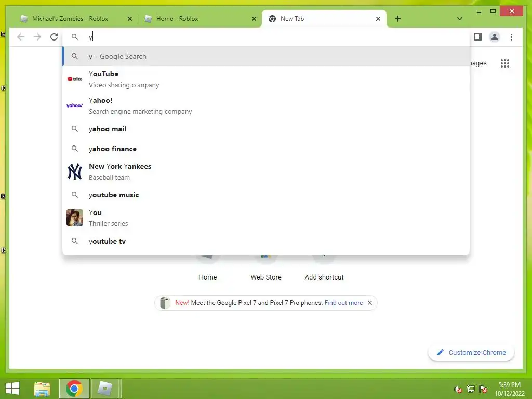
Task: Open Roblox from the taskbar
Action: (105, 389)
